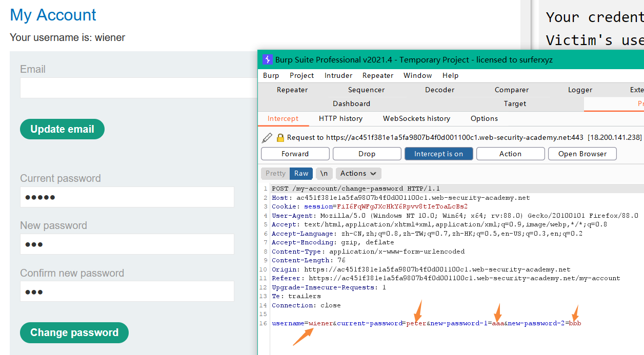Toggle the \n non-printable characters button
Image resolution: width=644 pixels, height=355 pixels.
324,173
